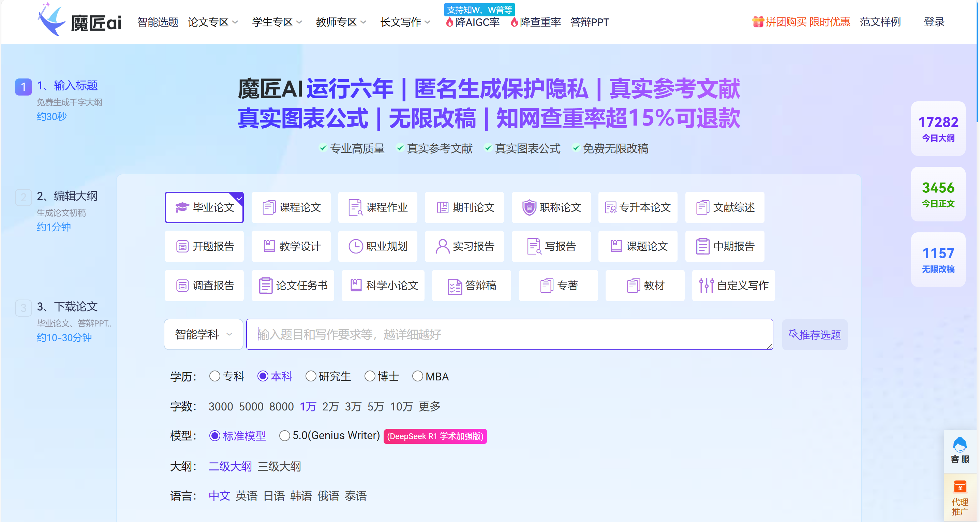Image resolution: width=980 pixels, height=522 pixels.
Task: Set language to 英语
Action: tap(247, 496)
